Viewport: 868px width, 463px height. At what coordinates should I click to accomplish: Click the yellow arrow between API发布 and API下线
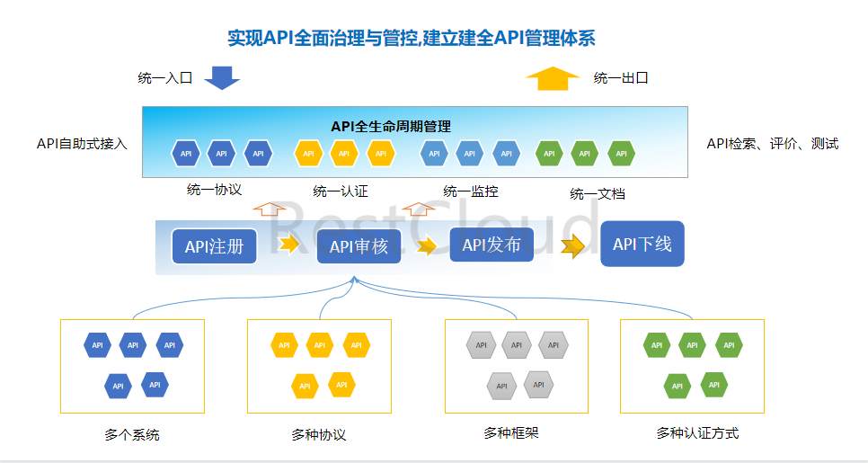click(572, 246)
